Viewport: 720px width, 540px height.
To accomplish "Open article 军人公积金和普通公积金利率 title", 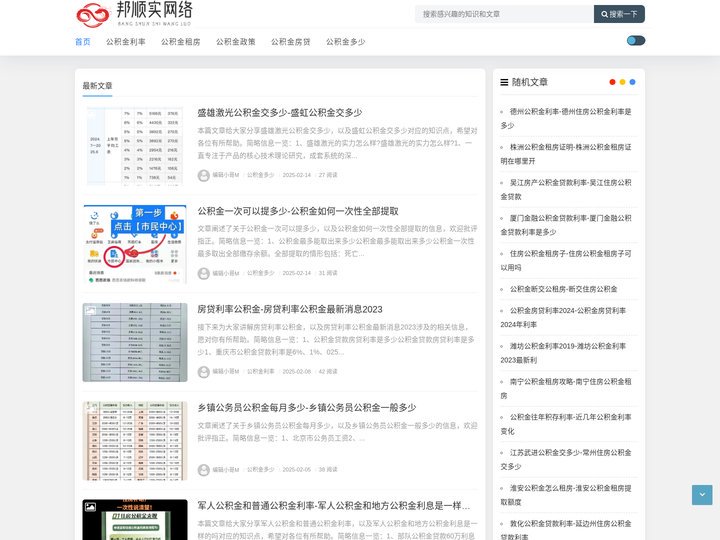I will click(x=334, y=506).
